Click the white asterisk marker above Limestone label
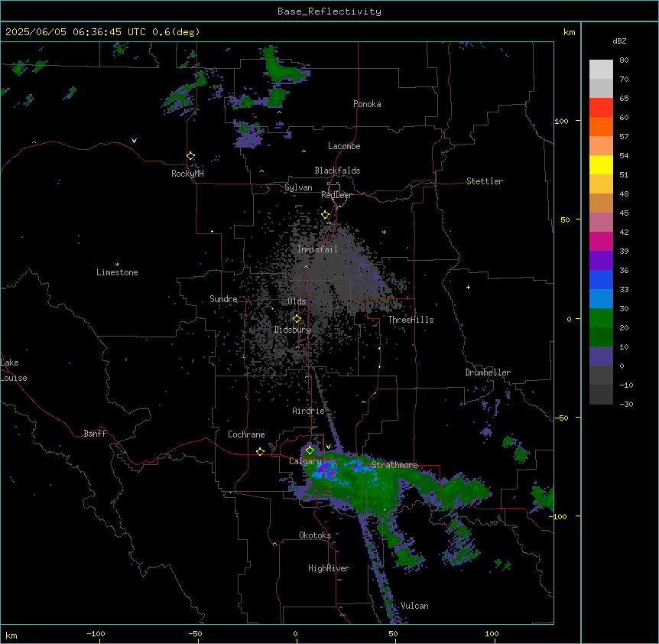Viewport: 659px width, 644px height. [x=117, y=265]
